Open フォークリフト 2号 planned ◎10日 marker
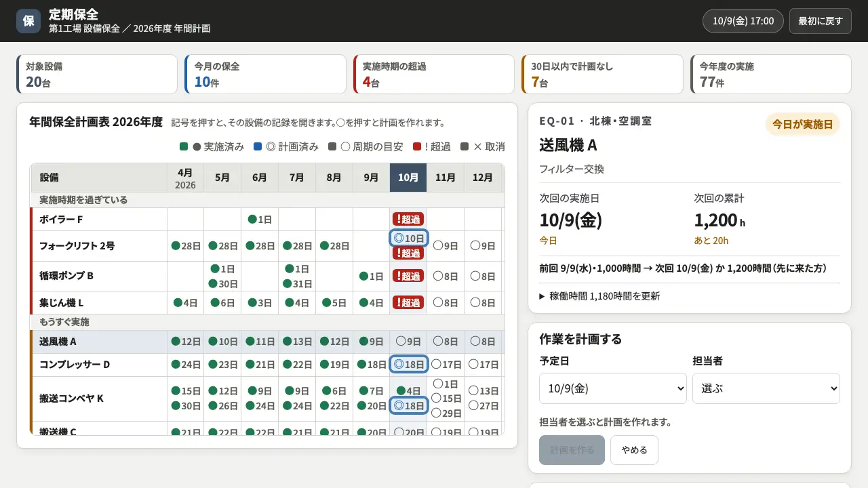 coord(409,238)
